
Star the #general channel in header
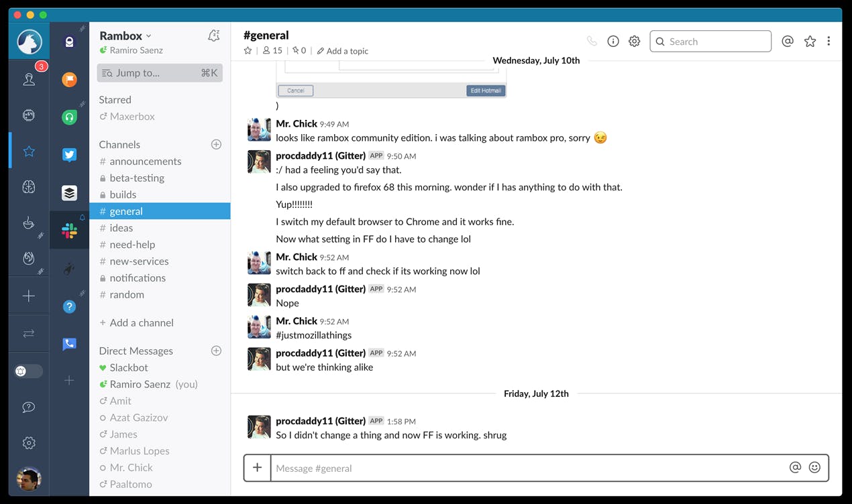pos(248,51)
